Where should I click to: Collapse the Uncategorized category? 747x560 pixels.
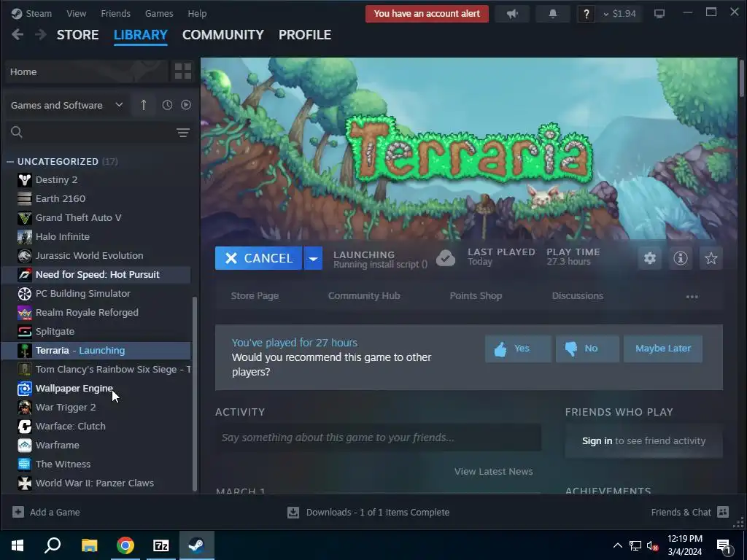10,162
